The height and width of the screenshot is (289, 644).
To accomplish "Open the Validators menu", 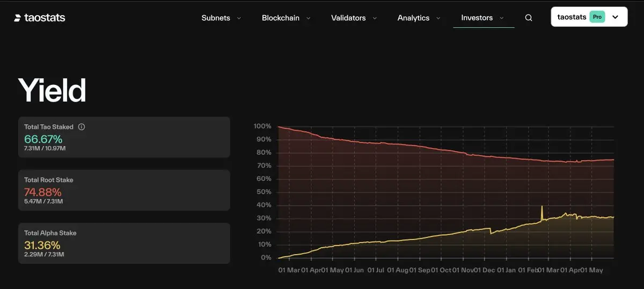I will pos(348,18).
